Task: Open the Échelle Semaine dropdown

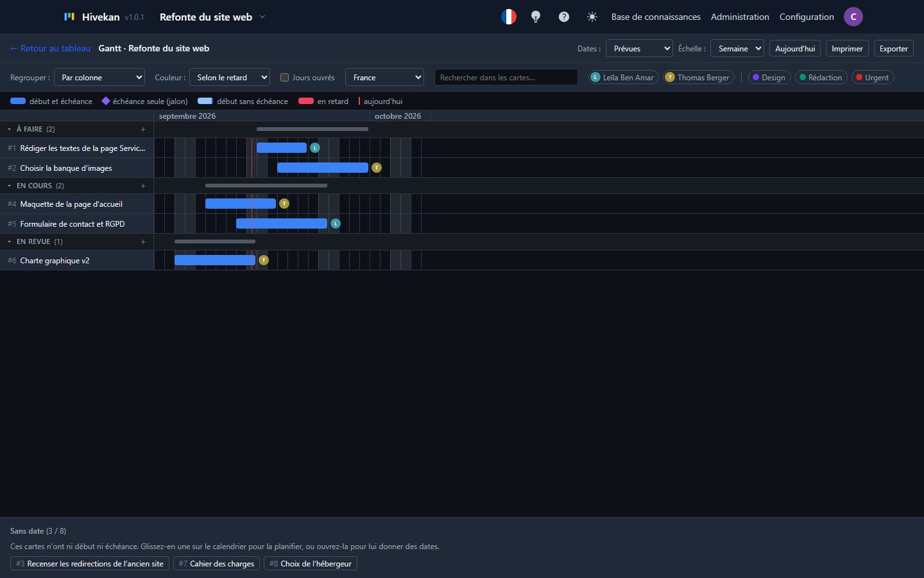Action: pos(737,48)
